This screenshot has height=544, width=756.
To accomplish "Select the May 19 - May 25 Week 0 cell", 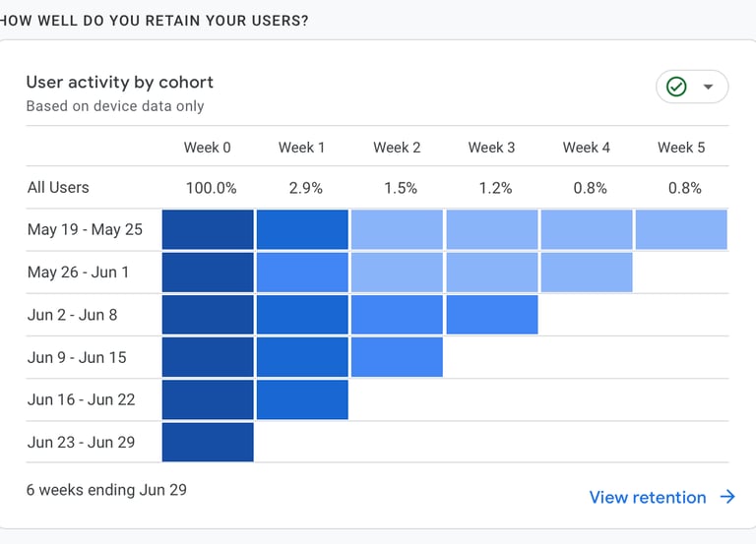I will point(208,229).
